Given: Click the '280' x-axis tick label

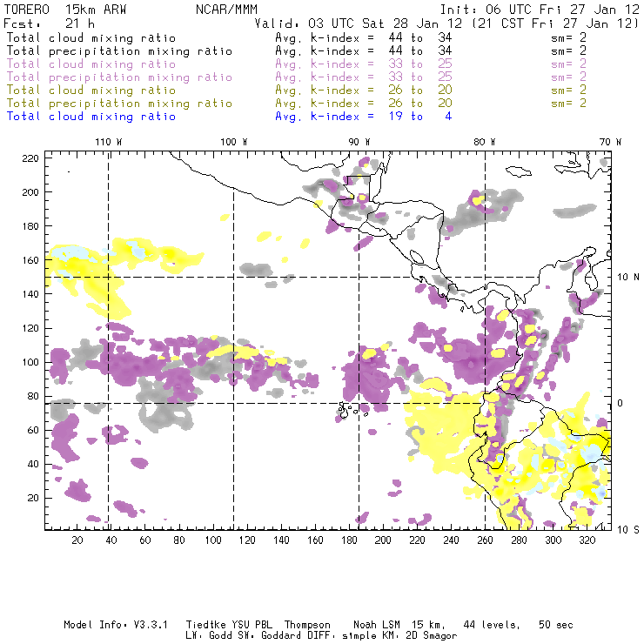Looking at the screenshot, I should tap(519, 540).
